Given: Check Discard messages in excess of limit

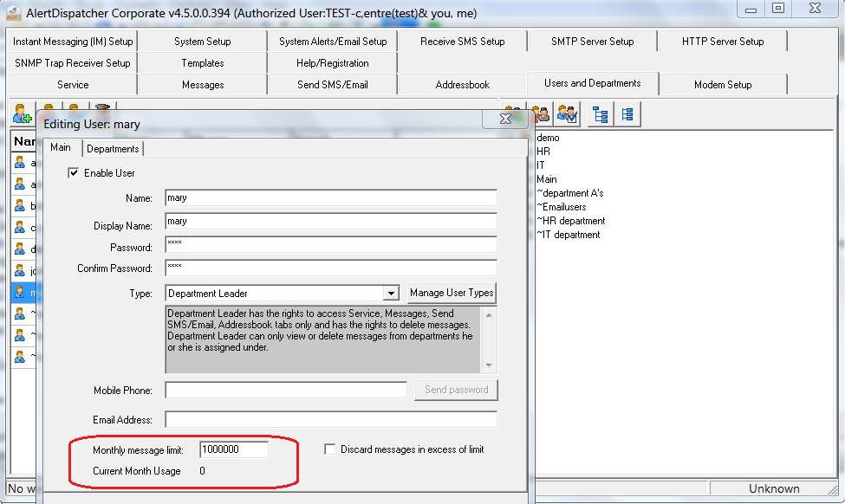Looking at the screenshot, I should pyautogui.click(x=330, y=449).
